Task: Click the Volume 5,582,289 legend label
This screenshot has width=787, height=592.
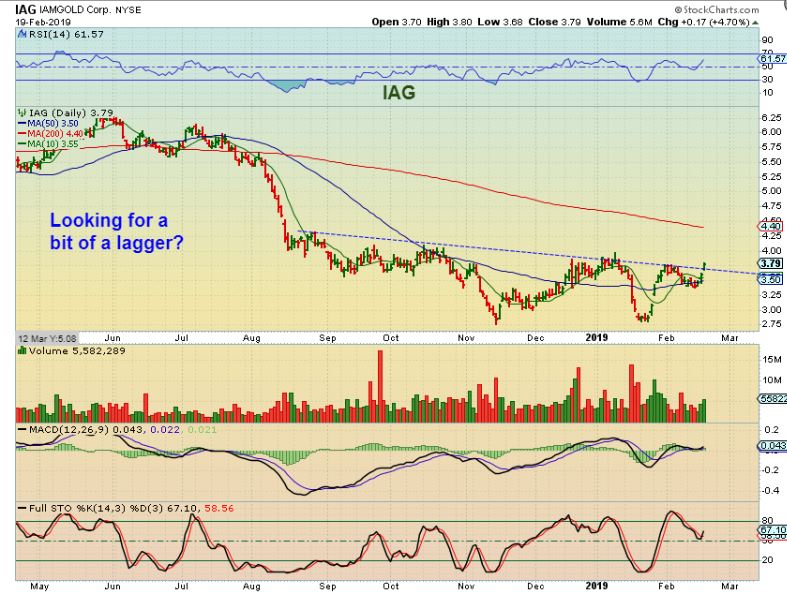Action: tap(77, 350)
